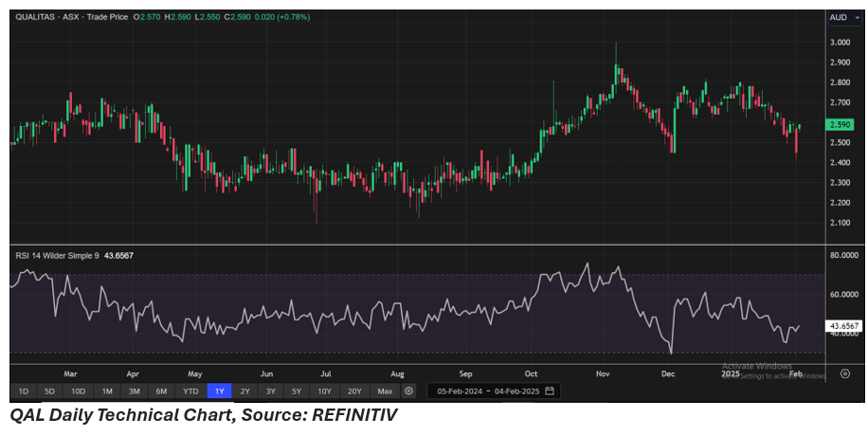Show the Max time range

tap(384, 391)
